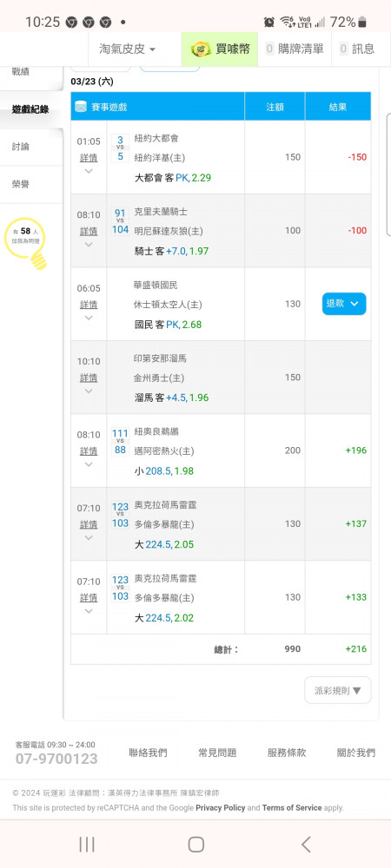The image size is (391, 868).
Task: Expand the 退款 dropdown button
Action: click(x=344, y=304)
